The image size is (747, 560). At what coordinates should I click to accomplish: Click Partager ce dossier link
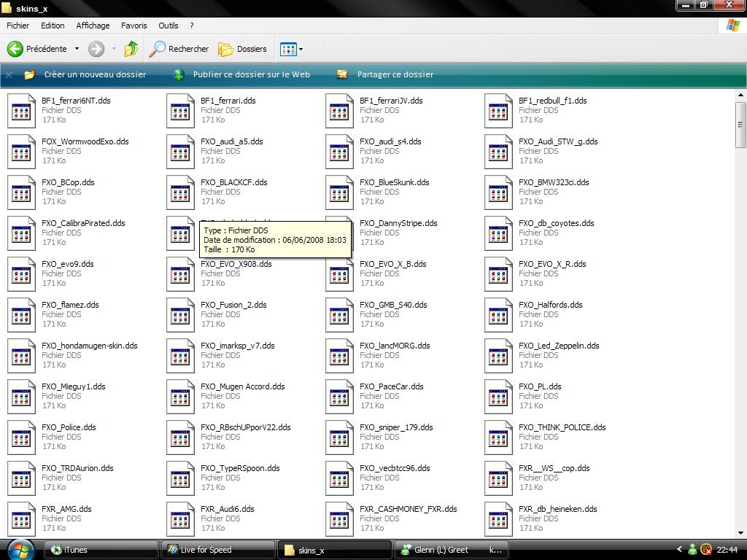point(395,74)
